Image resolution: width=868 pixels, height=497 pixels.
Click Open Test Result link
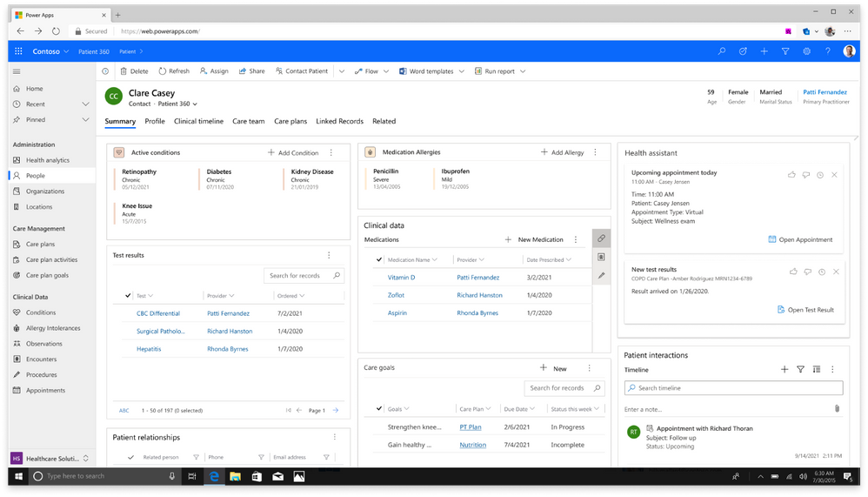[x=805, y=310]
